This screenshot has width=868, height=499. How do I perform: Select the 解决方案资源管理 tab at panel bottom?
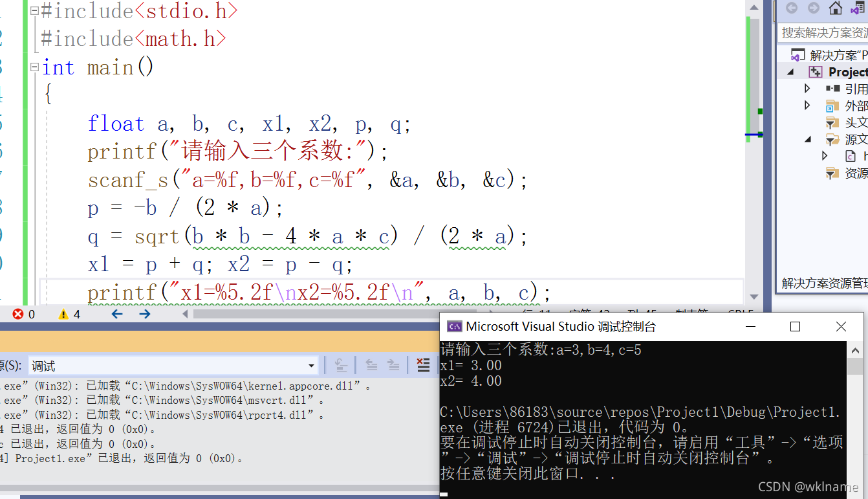pyautogui.click(x=824, y=283)
